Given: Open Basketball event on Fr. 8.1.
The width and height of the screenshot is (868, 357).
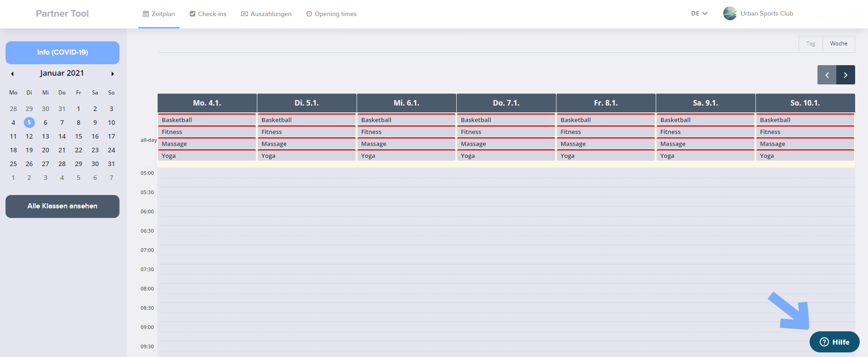Looking at the screenshot, I should (x=606, y=120).
